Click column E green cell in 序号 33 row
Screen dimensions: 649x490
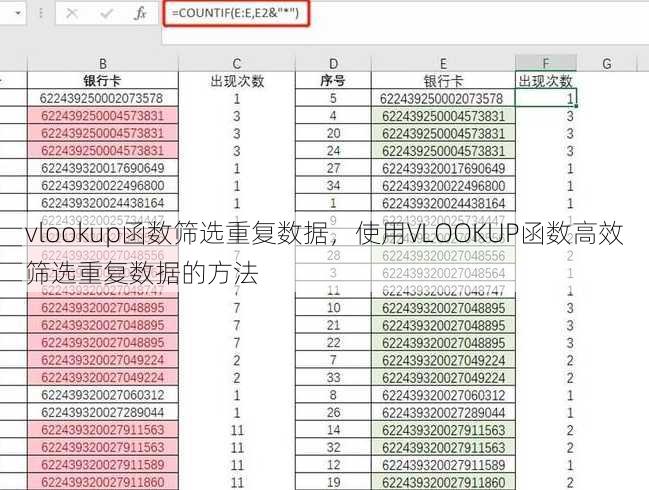(x=443, y=377)
